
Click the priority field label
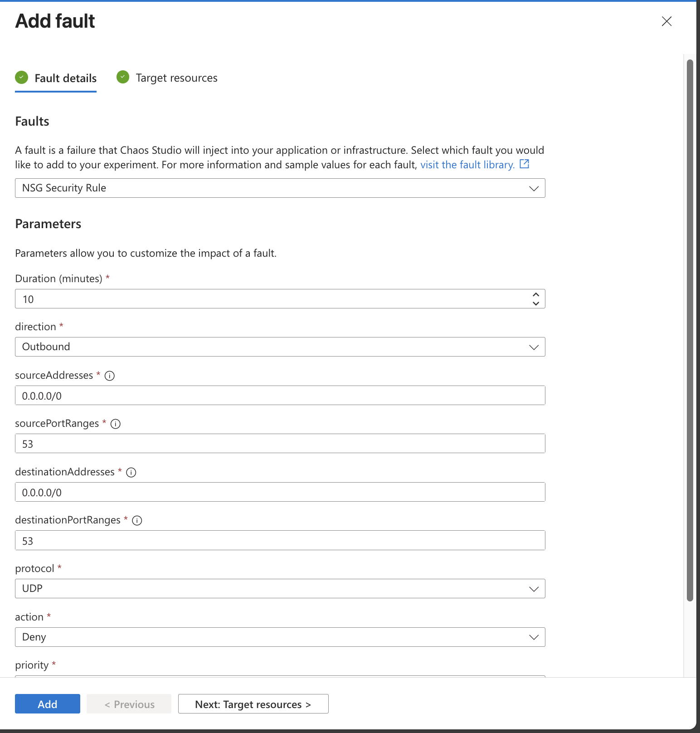[x=32, y=665]
